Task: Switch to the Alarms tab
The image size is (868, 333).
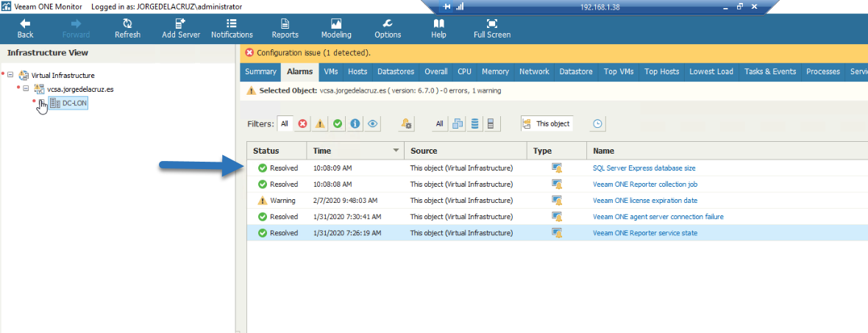Action: coord(300,72)
